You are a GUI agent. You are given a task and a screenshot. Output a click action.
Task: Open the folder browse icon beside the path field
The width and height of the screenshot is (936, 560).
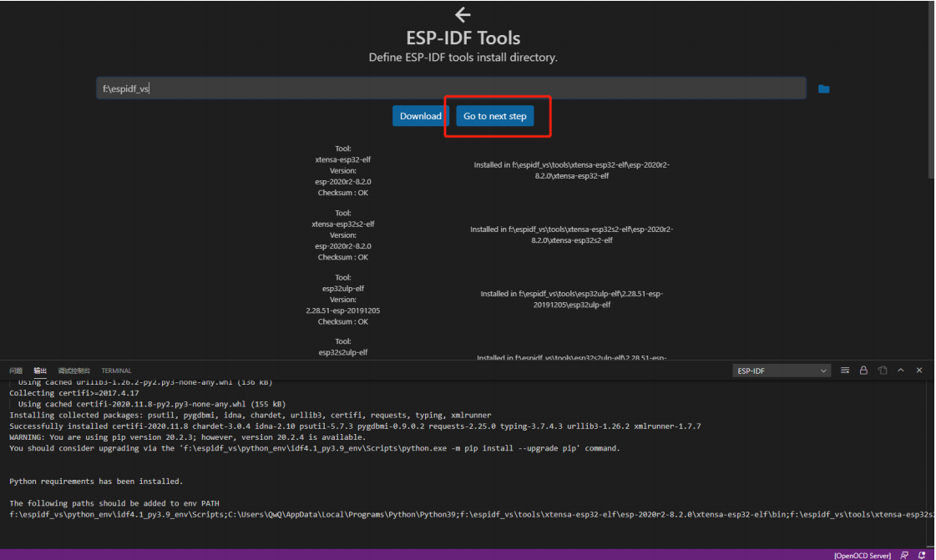click(823, 88)
